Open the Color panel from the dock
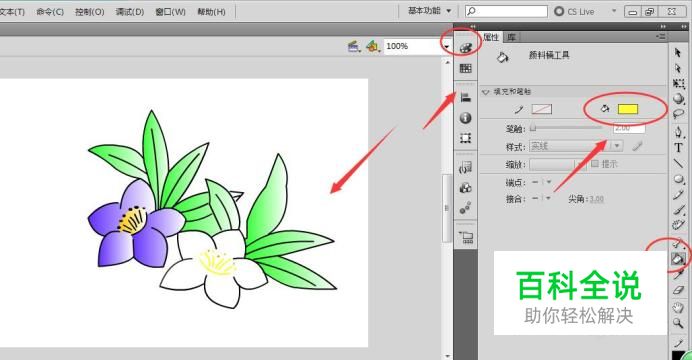This screenshot has width=692, height=360. [x=465, y=48]
